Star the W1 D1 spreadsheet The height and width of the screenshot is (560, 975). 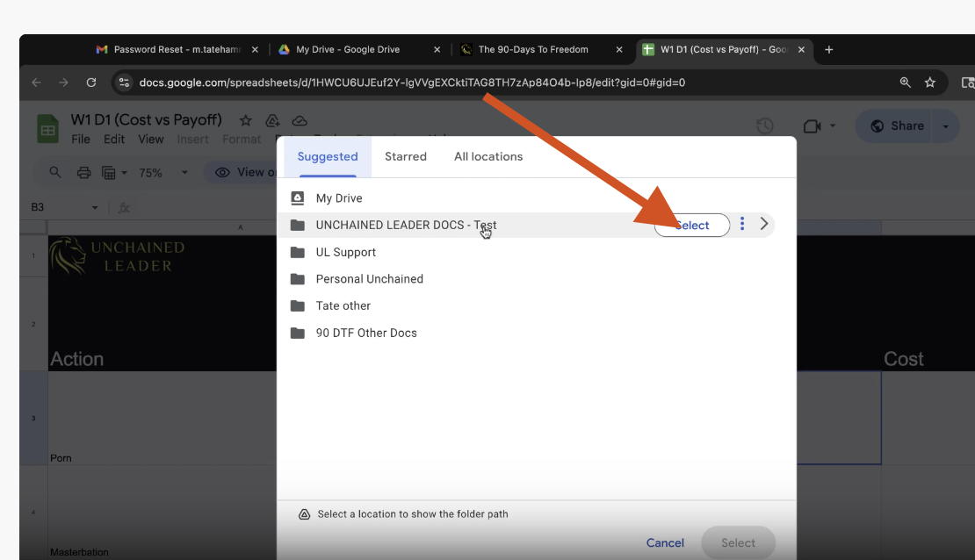[x=246, y=120]
